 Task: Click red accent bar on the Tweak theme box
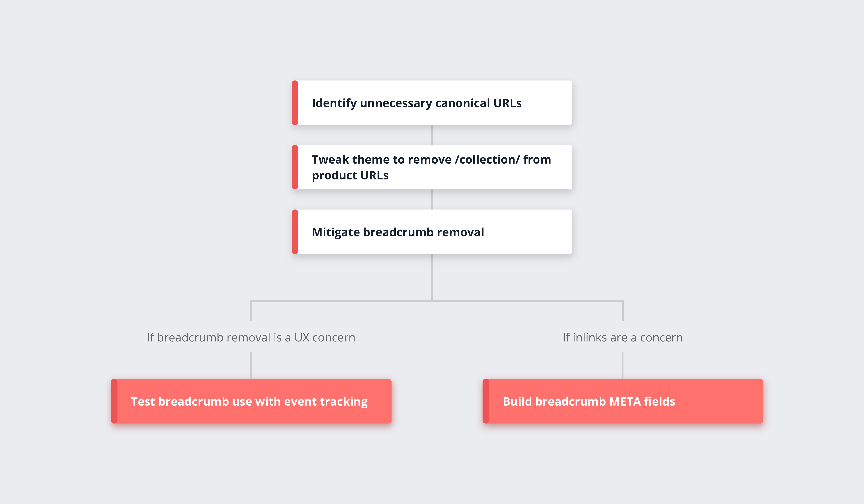(x=295, y=167)
